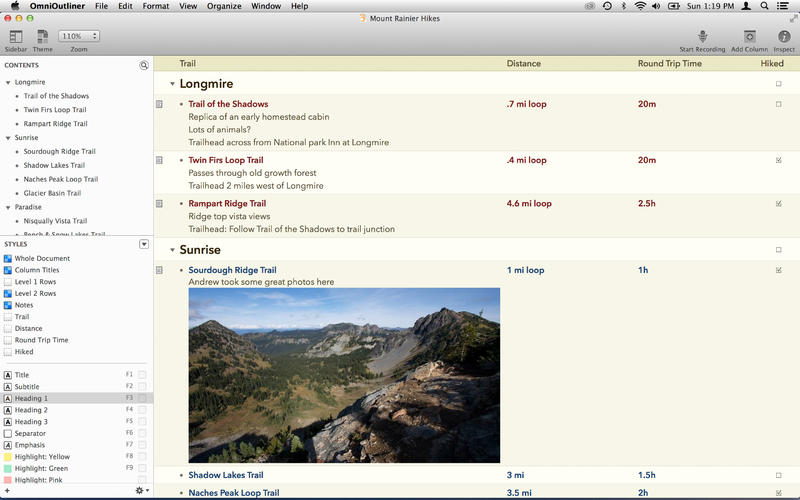Open note icon beside Trail of the Shadows

[x=159, y=104]
